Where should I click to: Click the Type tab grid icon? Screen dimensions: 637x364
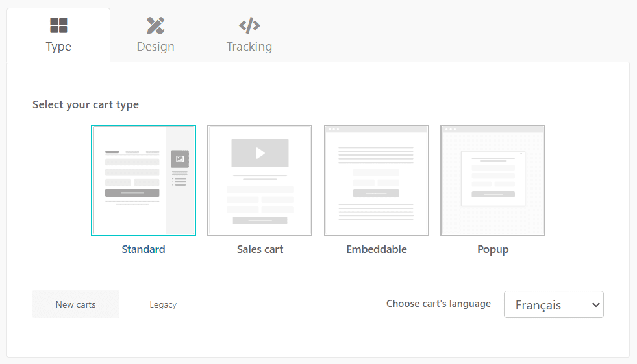58,25
